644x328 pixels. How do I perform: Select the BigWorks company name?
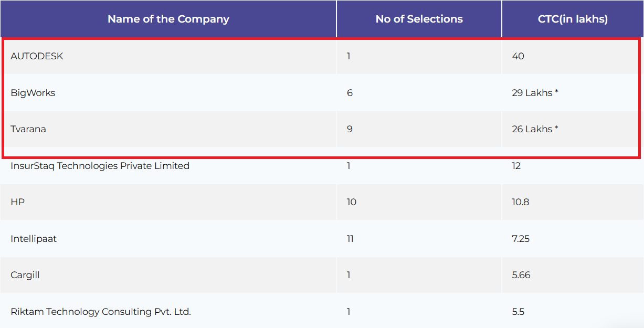pyautogui.click(x=33, y=93)
